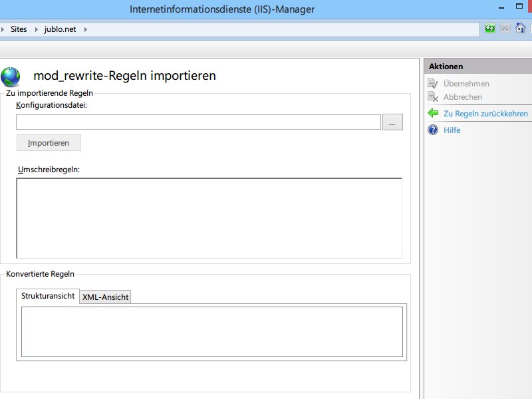This screenshot has height=399, width=532.
Task: Switch to the XML-Ansicht tab
Action: 105,297
